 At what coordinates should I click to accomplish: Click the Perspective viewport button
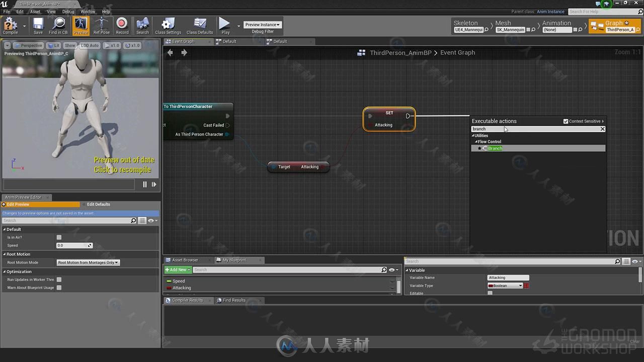pyautogui.click(x=29, y=45)
